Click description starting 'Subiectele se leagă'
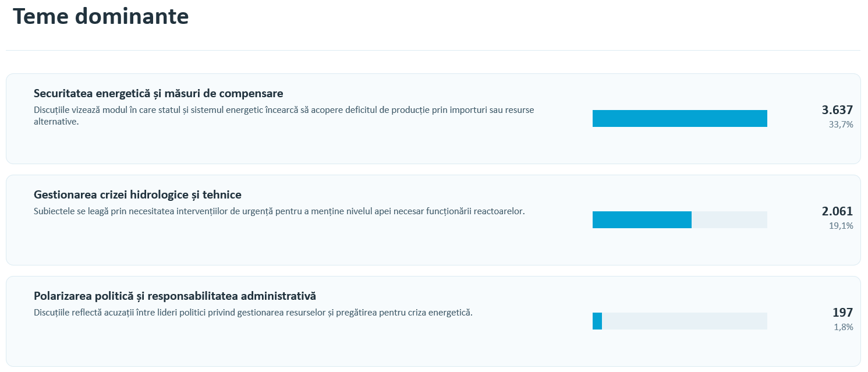868x372 pixels. (x=279, y=211)
